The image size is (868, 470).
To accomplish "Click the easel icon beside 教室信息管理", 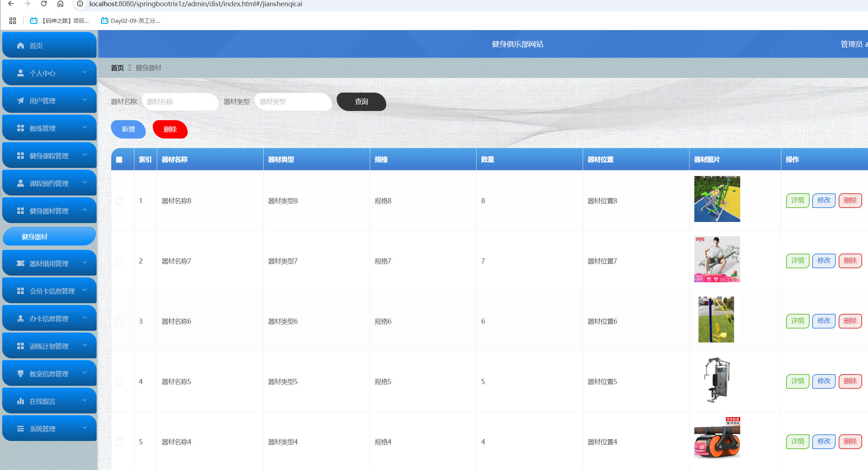I will (21, 374).
